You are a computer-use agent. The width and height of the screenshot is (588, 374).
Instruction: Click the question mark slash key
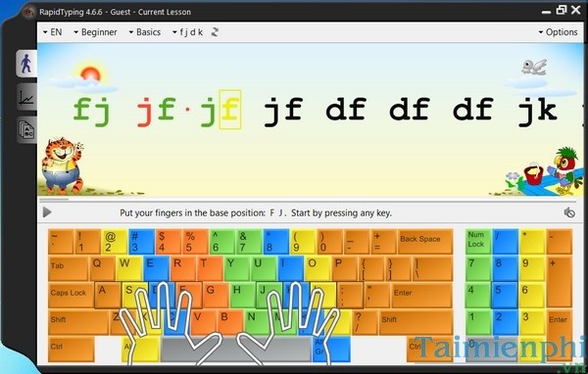coord(365,322)
